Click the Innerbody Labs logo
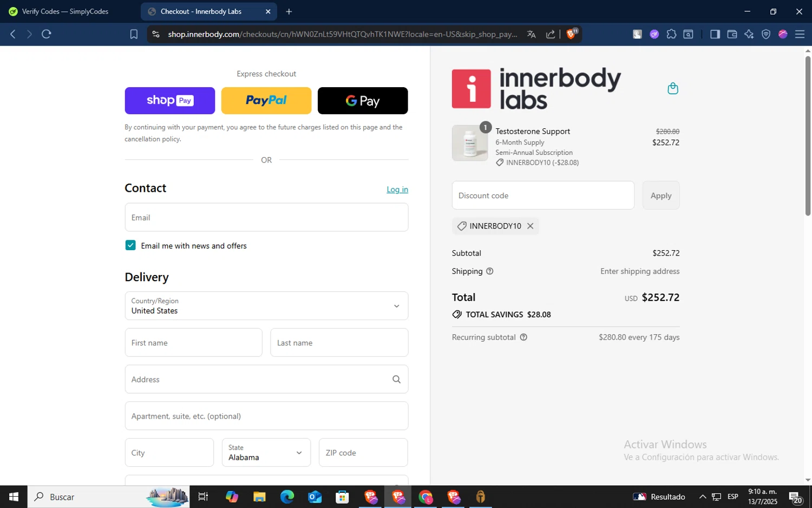 536,88
